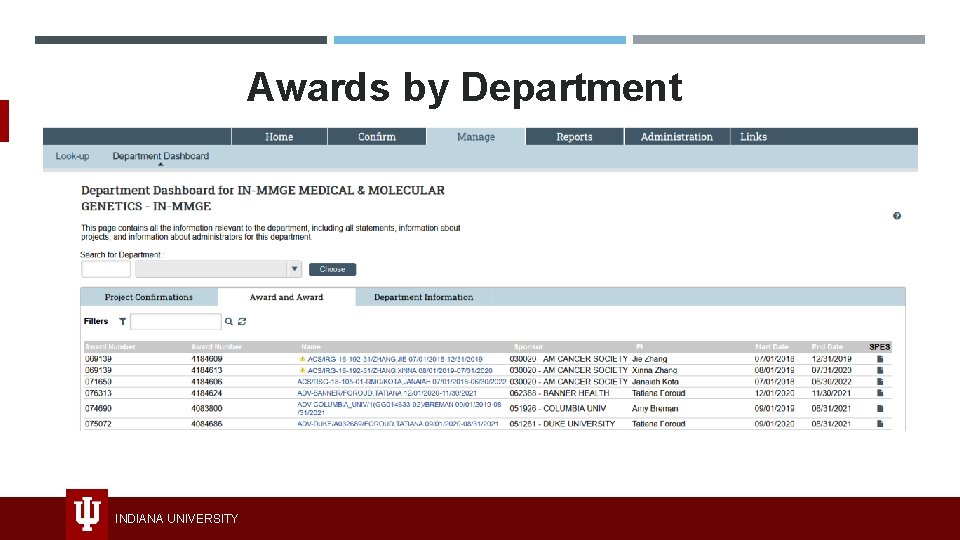Switch to Award and Award tab

point(287,297)
